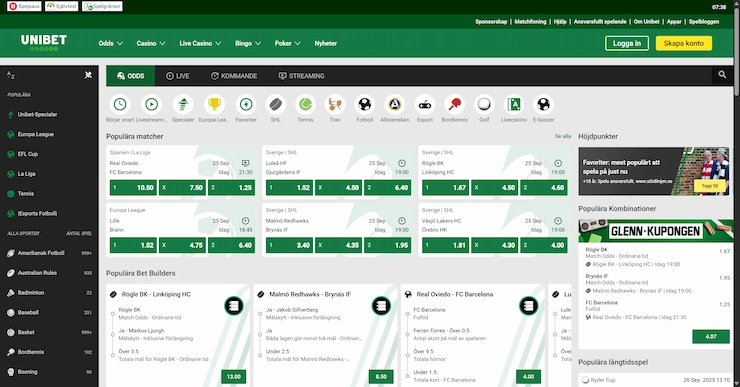Click streaming icon on Real Oviedo match card

(245, 163)
